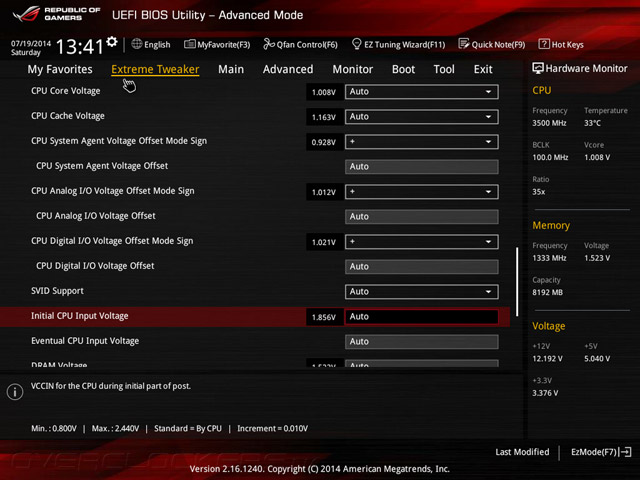Click the 3.376 V reading
This screenshot has height=480, width=640.
(x=545, y=393)
